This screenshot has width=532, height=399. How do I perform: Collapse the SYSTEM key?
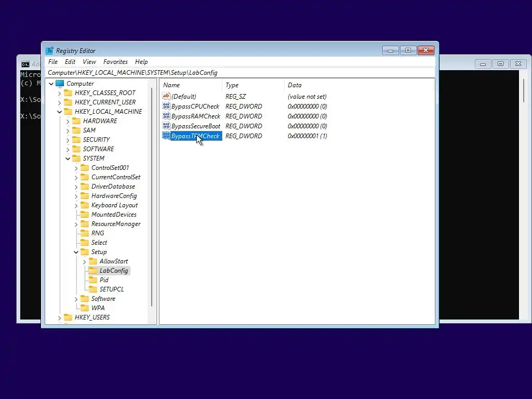coord(68,158)
